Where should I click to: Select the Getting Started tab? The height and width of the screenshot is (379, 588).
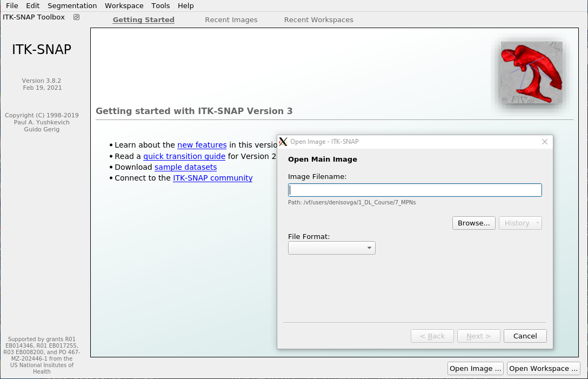pyautogui.click(x=143, y=20)
